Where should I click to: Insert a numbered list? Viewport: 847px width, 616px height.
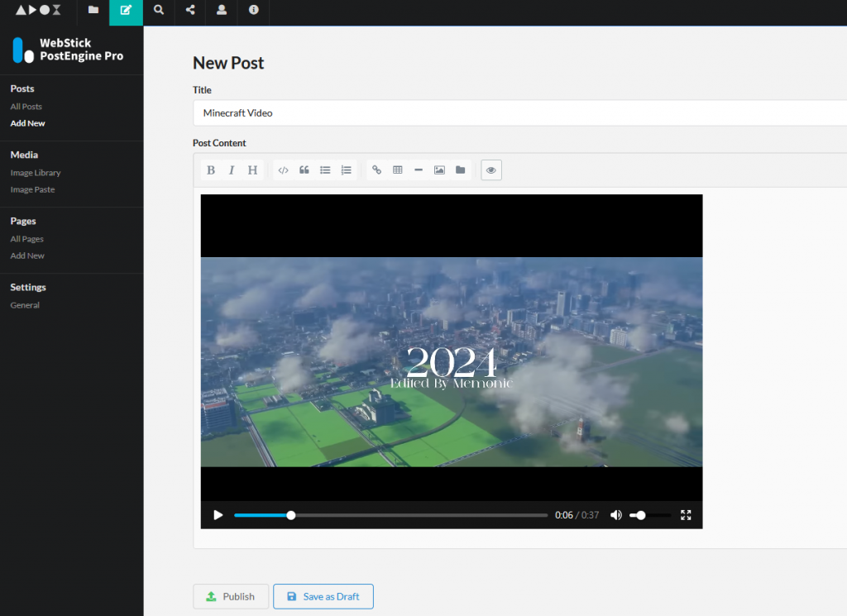346,170
